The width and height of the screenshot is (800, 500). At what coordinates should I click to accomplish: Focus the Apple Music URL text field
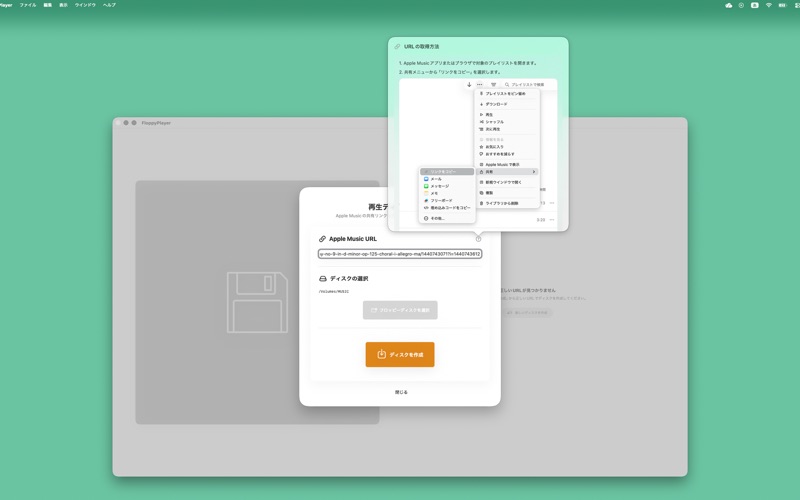[400, 254]
